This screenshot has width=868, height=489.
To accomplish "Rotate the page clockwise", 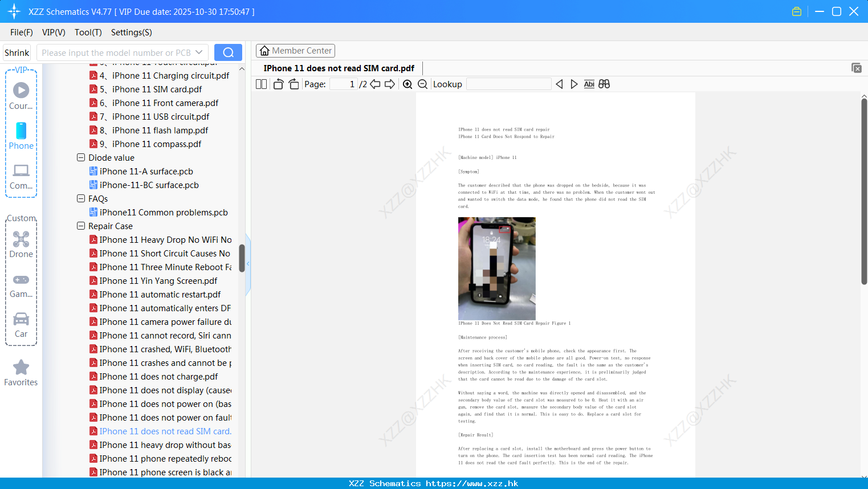I will (294, 84).
